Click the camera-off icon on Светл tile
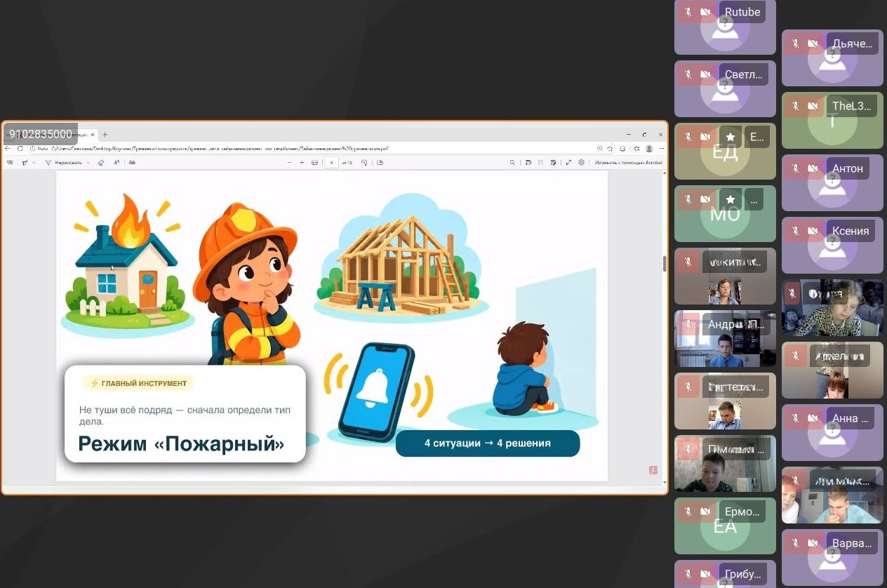This screenshot has height=588, width=887. click(705, 74)
